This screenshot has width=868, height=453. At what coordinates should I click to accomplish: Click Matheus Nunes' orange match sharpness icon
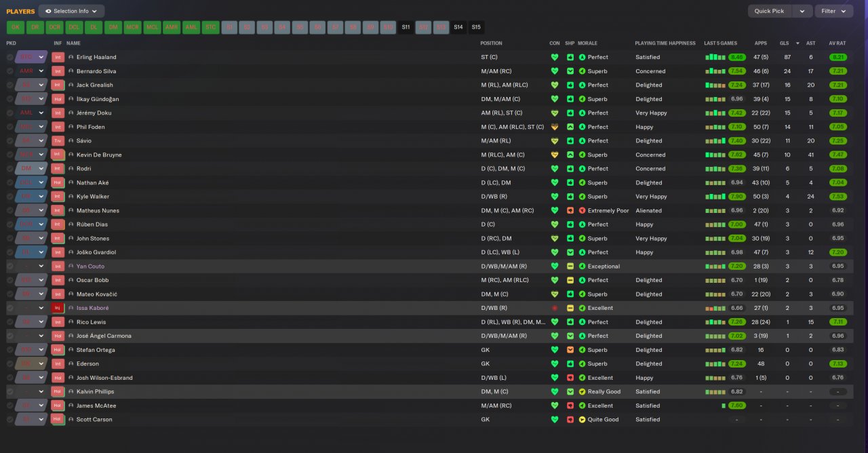click(570, 210)
